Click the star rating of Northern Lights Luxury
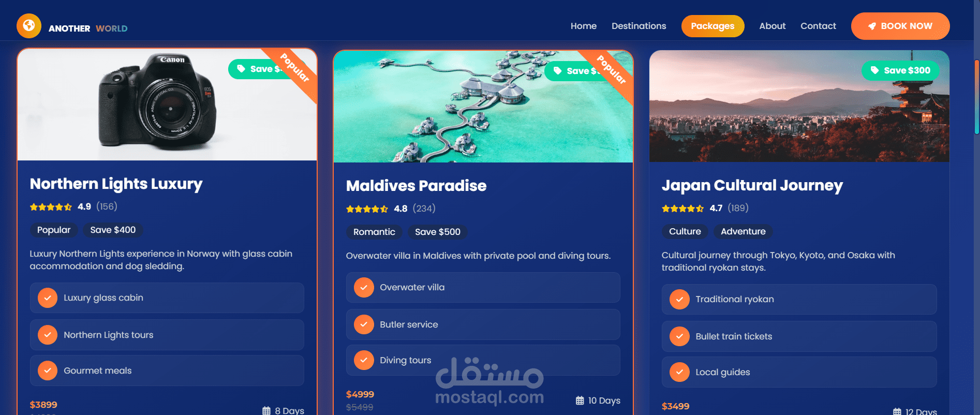This screenshot has height=415, width=980. (51, 207)
